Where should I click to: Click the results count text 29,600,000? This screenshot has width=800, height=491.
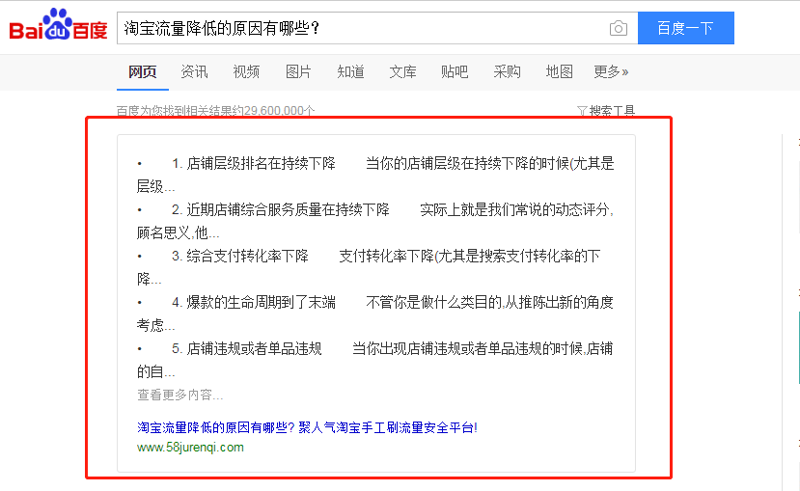coord(273,111)
